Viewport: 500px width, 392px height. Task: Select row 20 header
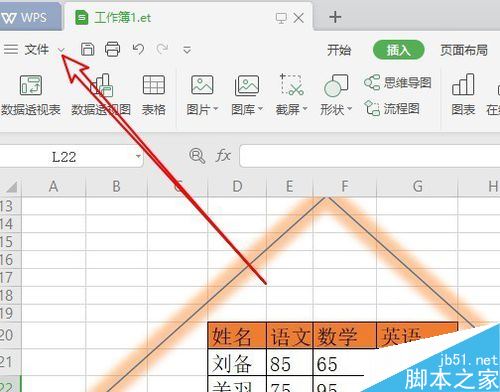(x=10, y=335)
